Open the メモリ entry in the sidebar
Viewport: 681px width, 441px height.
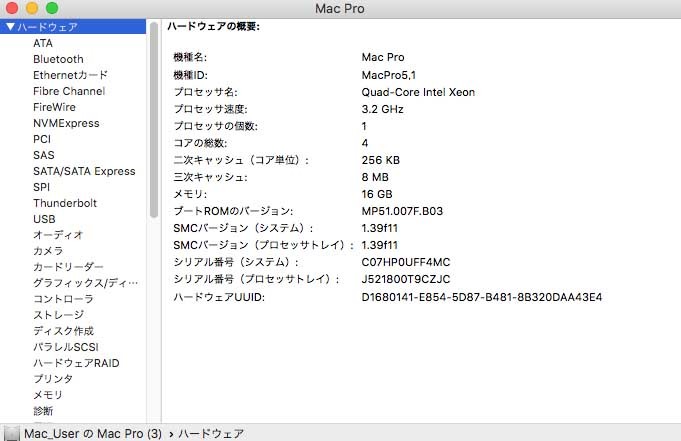click(x=48, y=395)
